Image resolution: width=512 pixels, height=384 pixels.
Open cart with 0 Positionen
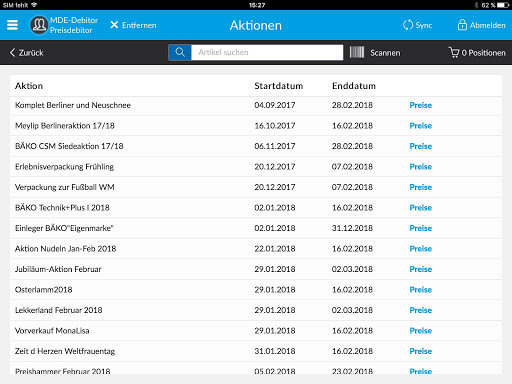coord(477,53)
